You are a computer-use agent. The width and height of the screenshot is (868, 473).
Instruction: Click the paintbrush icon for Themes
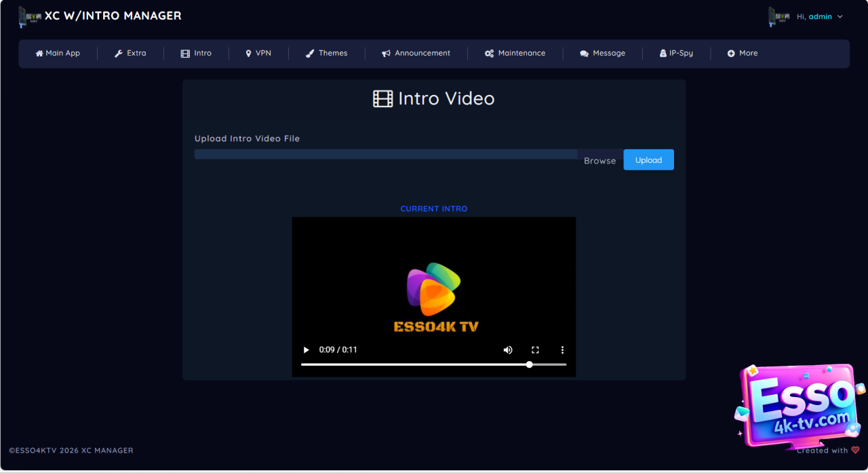(x=310, y=54)
